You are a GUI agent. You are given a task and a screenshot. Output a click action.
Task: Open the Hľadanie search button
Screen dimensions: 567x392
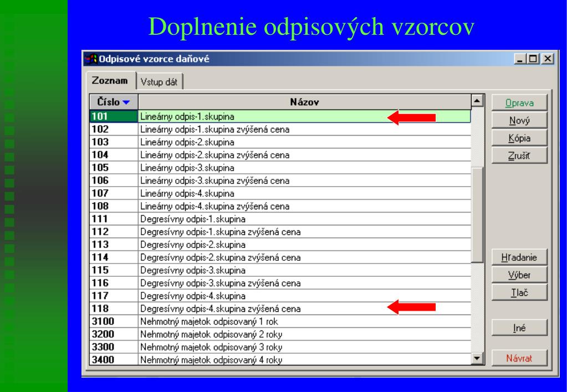[519, 257]
